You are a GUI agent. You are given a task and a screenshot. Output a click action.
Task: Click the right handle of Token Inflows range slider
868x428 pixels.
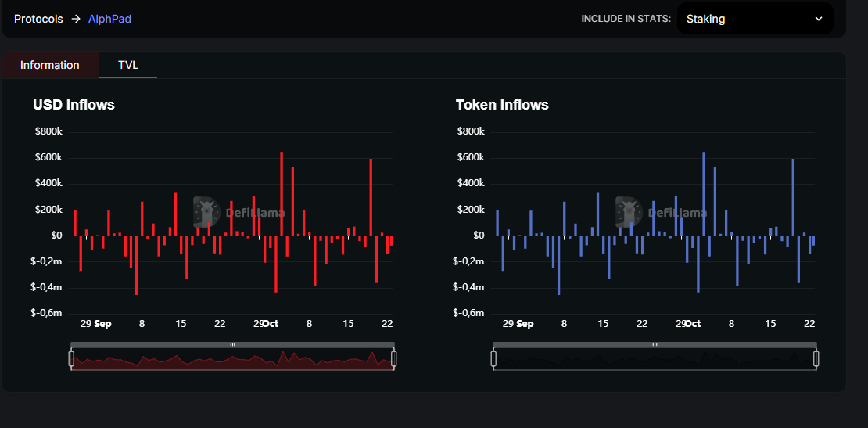(816, 359)
